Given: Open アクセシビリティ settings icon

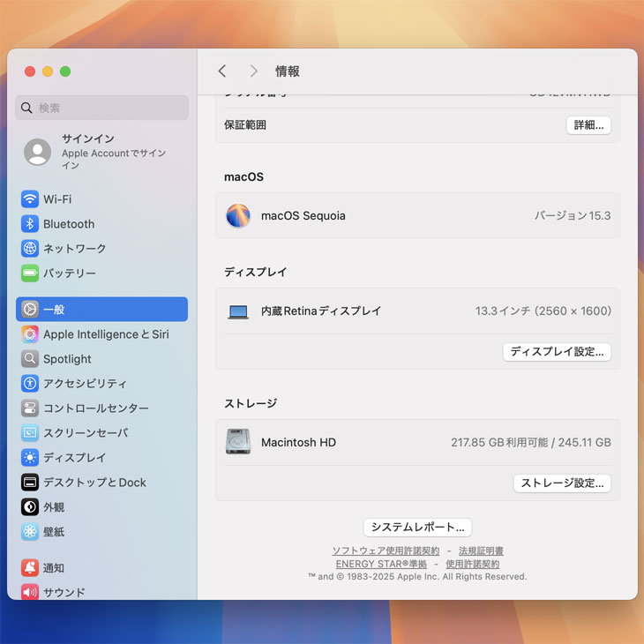Looking at the screenshot, I should click(x=30, y=384).
